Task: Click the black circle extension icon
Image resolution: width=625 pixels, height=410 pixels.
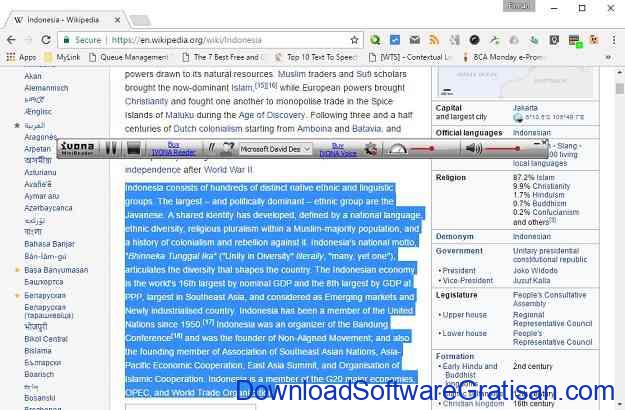Action: 474,40
